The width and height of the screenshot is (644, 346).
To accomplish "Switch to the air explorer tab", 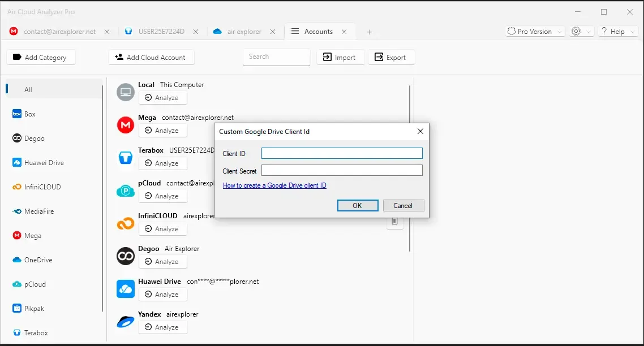I will [x=244, y=32].
